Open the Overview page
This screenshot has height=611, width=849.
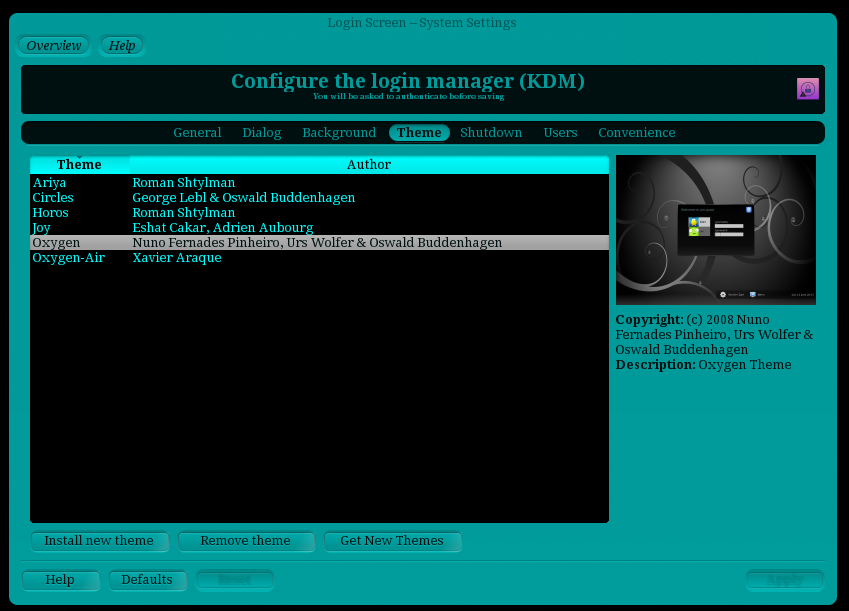54,46
